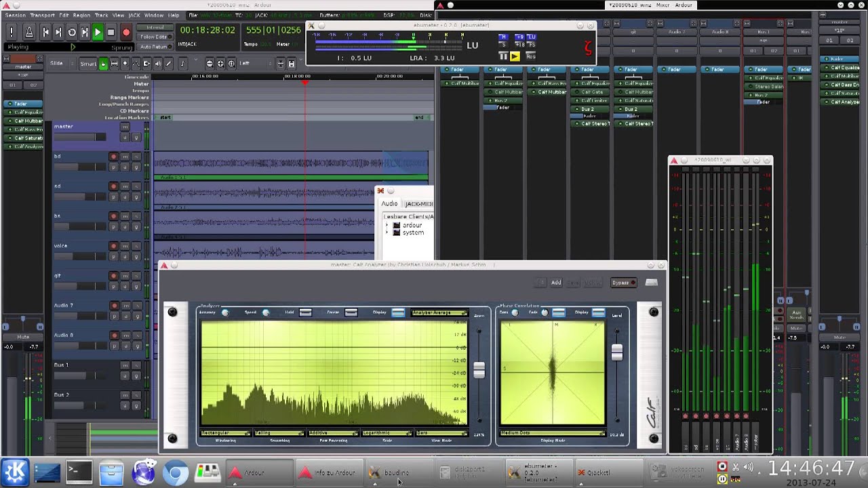The width and height of the screenshot is (868, 488).
Task: Turn the analyzer Speed knob
Action: click(x=266, y=312)
